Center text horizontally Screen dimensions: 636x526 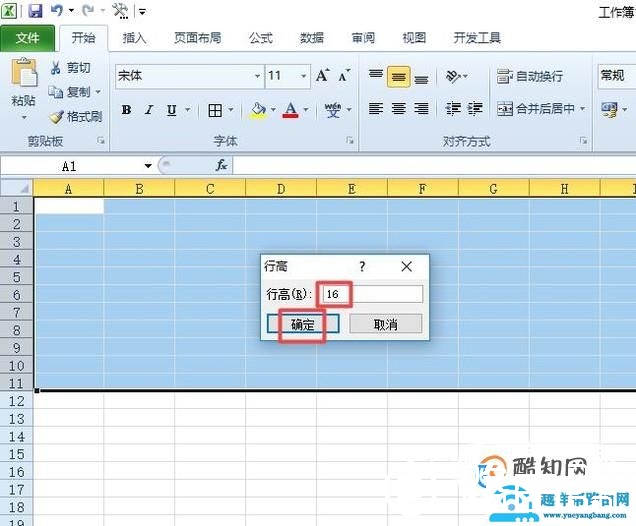pyautogui.click(x=399, y=109)
